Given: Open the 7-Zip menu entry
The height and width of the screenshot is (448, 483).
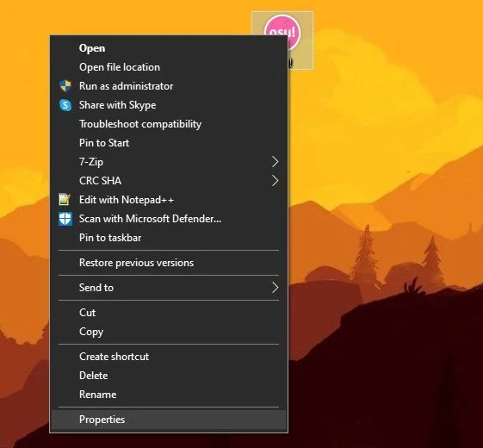Looking at the screenshot, I should 169,162.
